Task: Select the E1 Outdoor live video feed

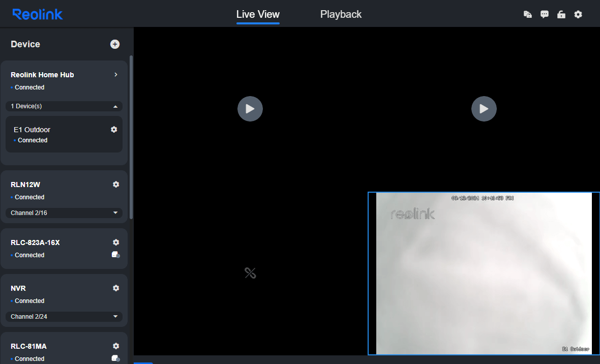Action: (x=484, y=274)
